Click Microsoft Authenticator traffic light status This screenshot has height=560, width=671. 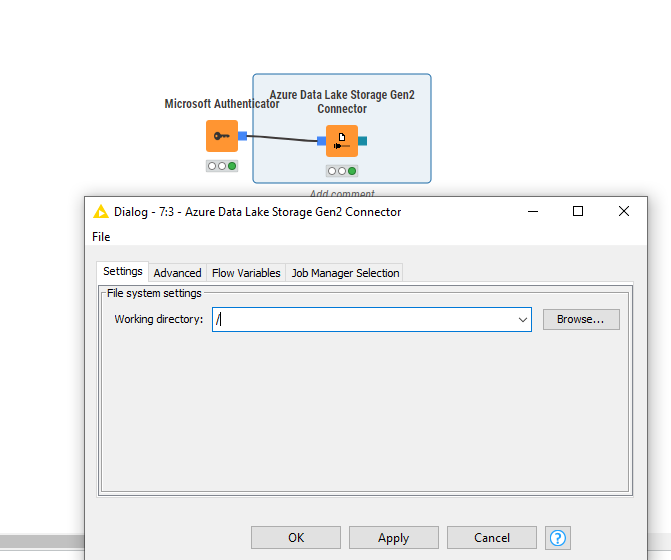click(222, 166)
